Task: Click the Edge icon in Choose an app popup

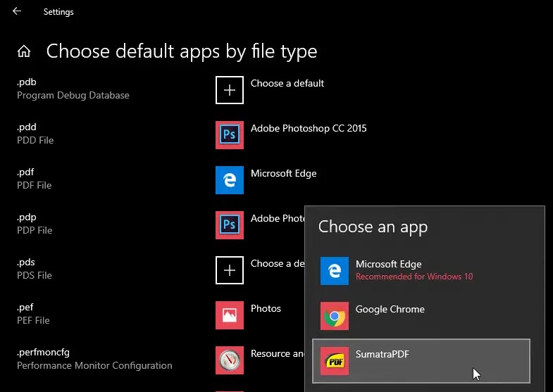Action: coord(335,271)
